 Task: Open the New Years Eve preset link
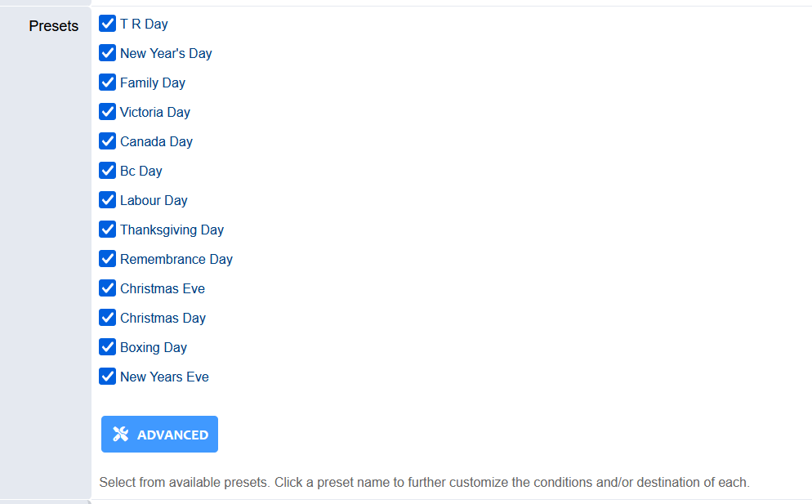click(164, 377)
